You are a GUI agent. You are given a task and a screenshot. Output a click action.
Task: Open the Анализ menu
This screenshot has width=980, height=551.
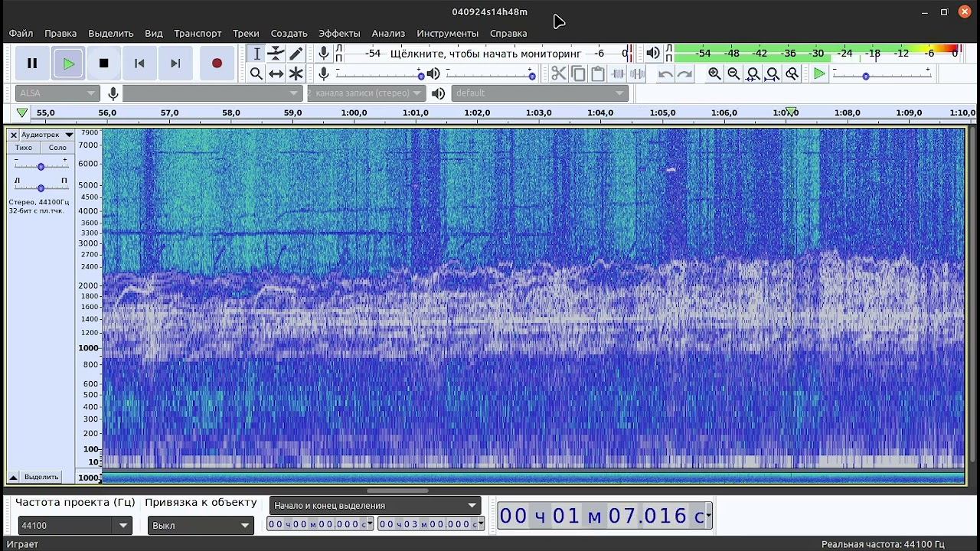(x=388, y=34)
